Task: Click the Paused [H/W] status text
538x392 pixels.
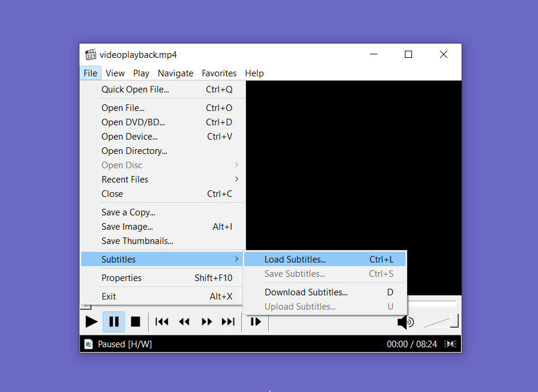Action: (125, 344)
